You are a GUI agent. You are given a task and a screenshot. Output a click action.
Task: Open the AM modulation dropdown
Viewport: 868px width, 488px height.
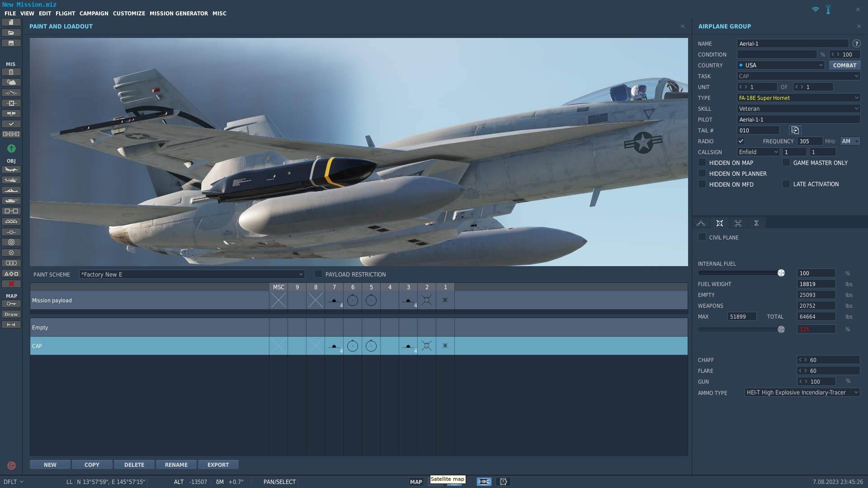click(x=850, y=141)
